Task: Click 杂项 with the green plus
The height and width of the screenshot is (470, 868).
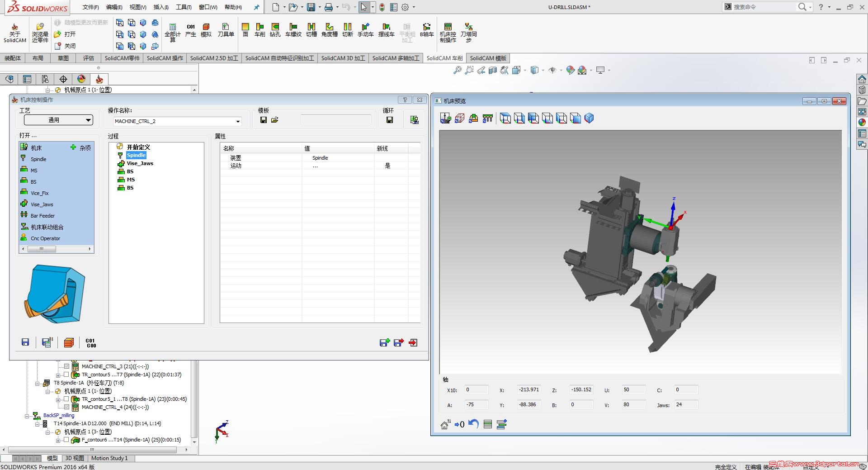Action: pos(81,147)
